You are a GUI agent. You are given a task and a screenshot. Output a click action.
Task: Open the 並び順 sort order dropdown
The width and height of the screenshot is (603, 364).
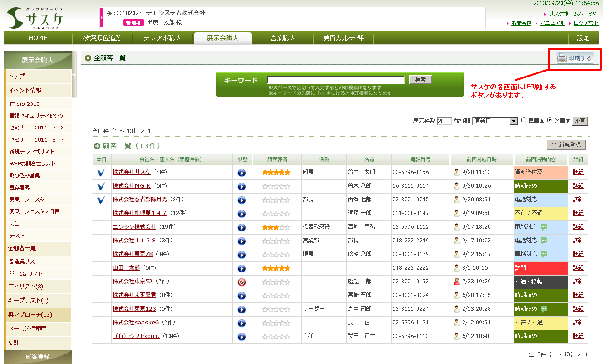[x=495, y=121]
